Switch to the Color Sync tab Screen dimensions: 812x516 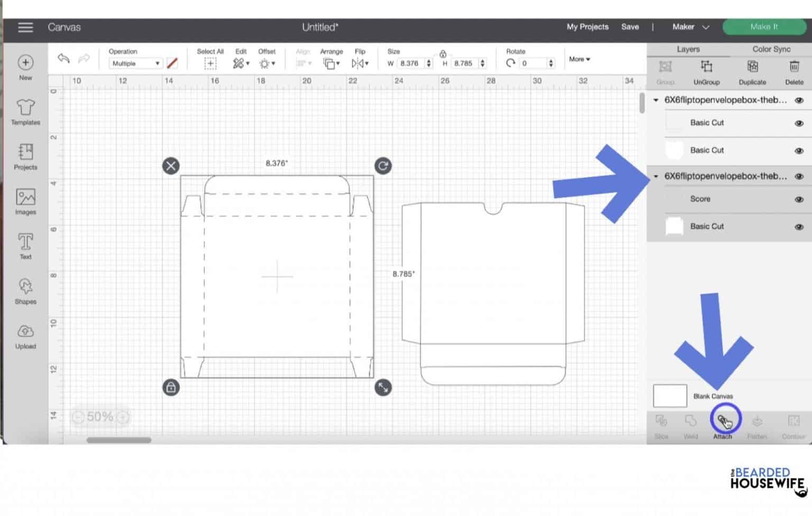pos(771,49)
